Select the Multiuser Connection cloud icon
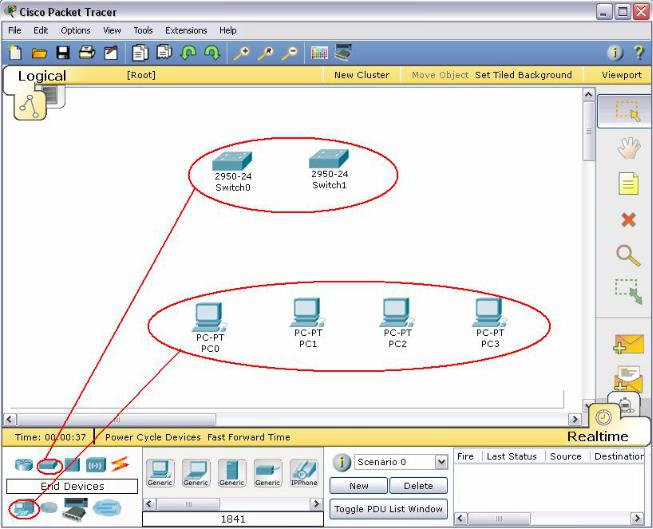Viewport: 653px width, 529px height. click(x=107, y=508)
